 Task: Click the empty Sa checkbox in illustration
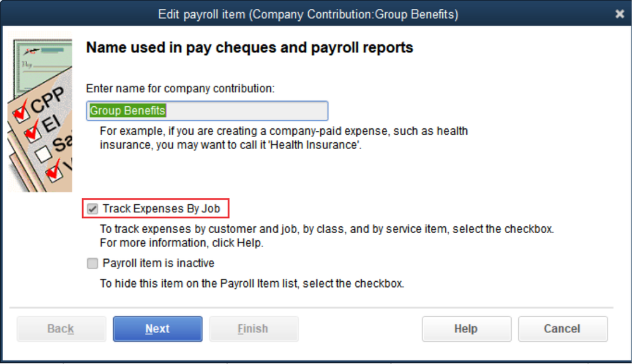[x=43, y=154]
